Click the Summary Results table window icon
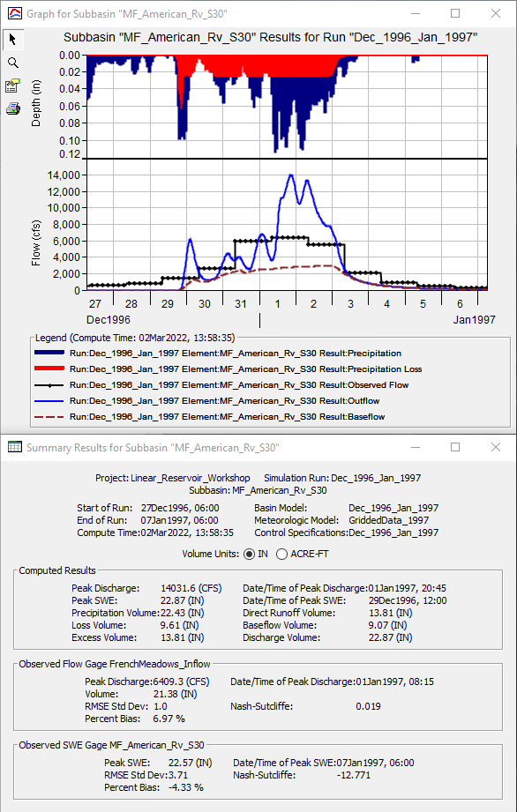This screenshot has height=812, width=517. [15, 447]
